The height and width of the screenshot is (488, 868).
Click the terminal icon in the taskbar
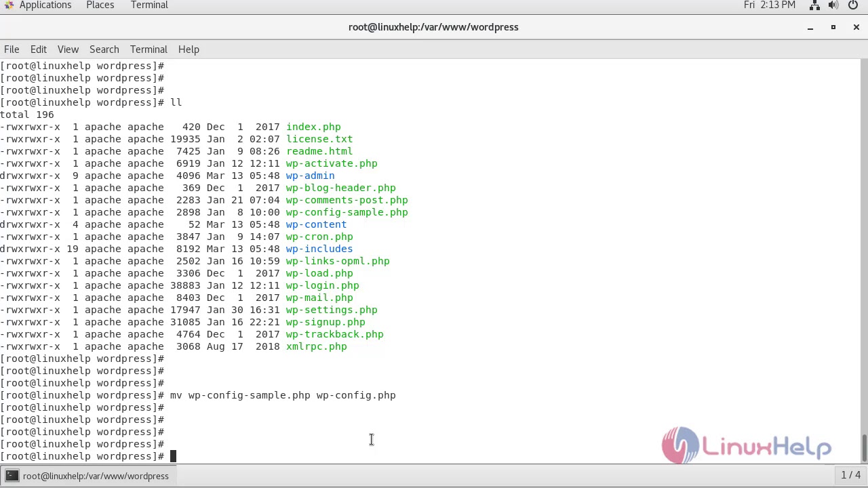point(12,476)
